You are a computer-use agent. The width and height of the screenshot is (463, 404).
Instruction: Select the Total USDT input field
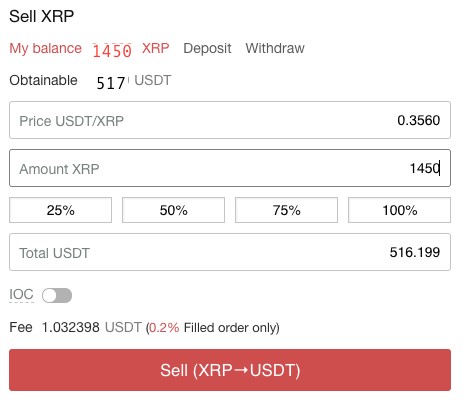coord(230,252)
